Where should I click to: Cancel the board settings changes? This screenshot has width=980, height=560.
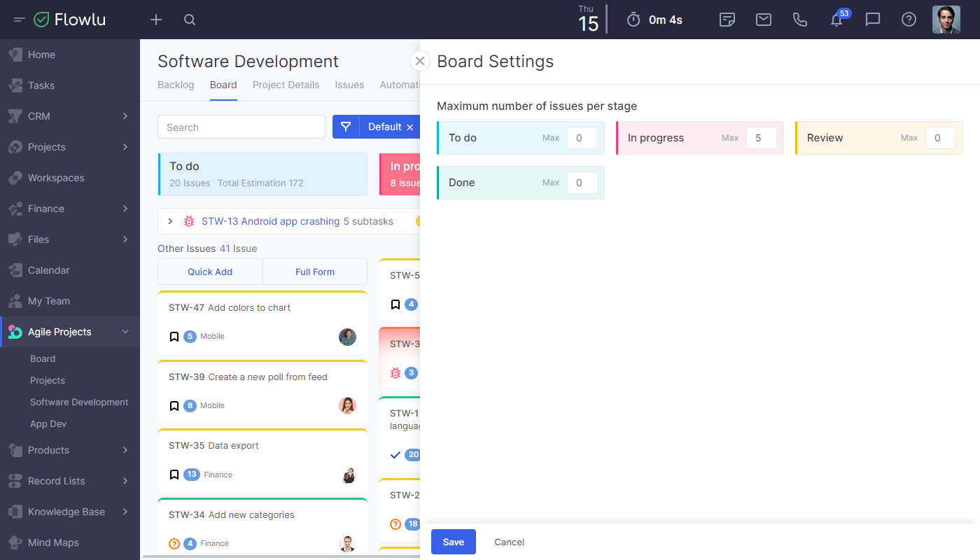(x=509, y=542)
